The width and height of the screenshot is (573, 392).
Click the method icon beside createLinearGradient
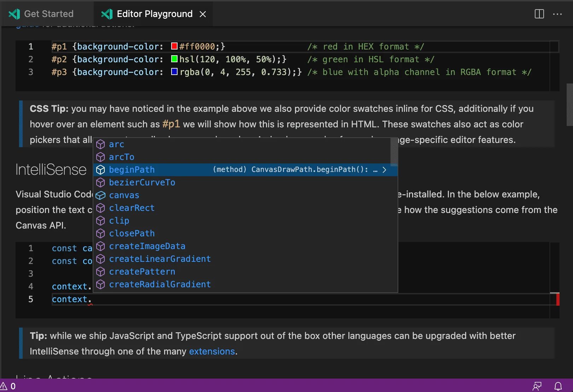(100, 259)
